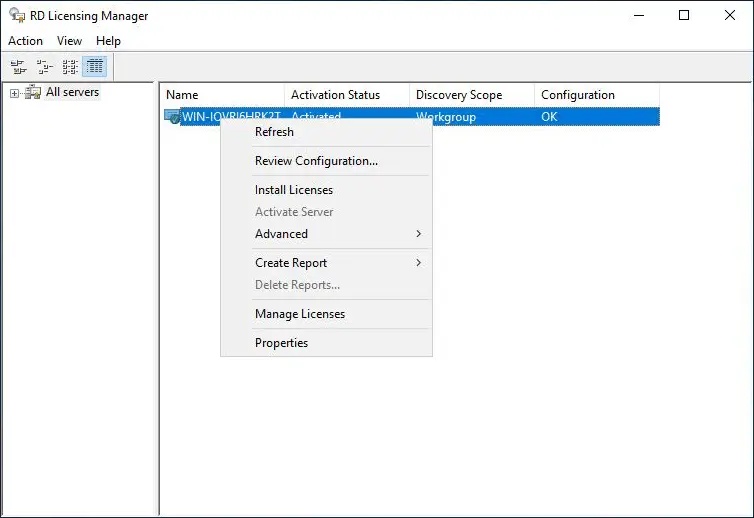
Task: Select Install Licenses in context menu
Action: (326, 190)
